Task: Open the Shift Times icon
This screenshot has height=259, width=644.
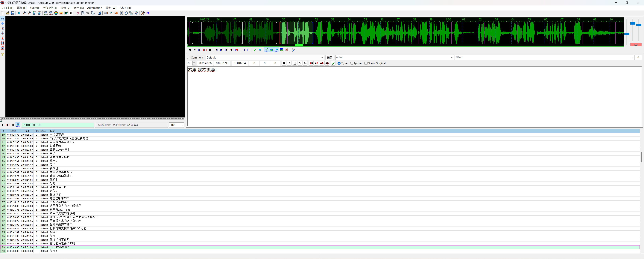Action: [106, 13]
